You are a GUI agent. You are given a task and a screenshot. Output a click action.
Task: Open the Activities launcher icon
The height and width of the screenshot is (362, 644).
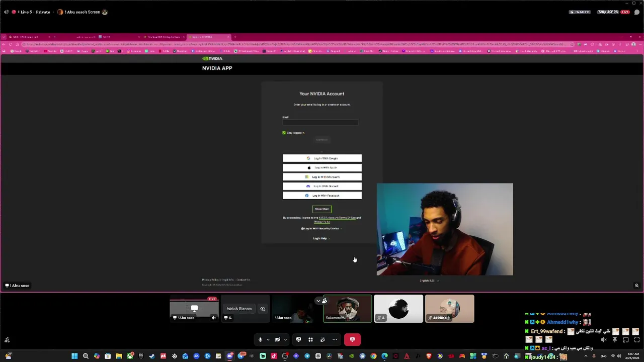(x=310, y=339)
